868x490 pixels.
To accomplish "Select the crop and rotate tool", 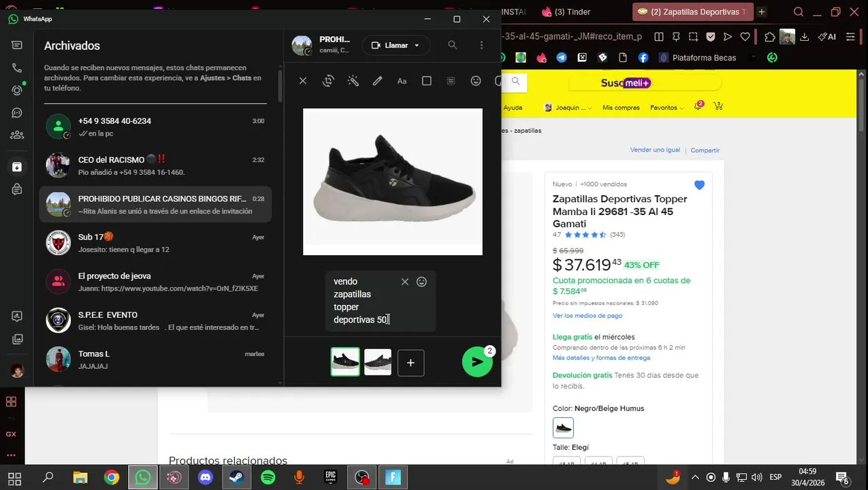I will (328, 81).
